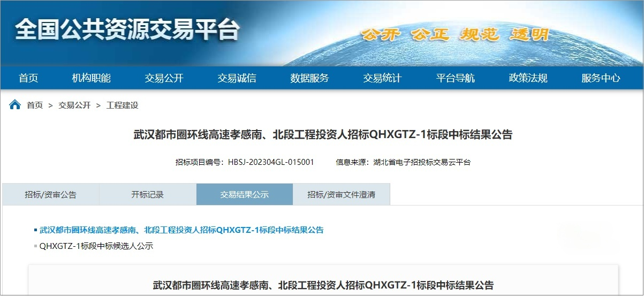Screen dimensions: 644x296
Task: Click 首页 breadcrumb link
Action: [35, 105]
